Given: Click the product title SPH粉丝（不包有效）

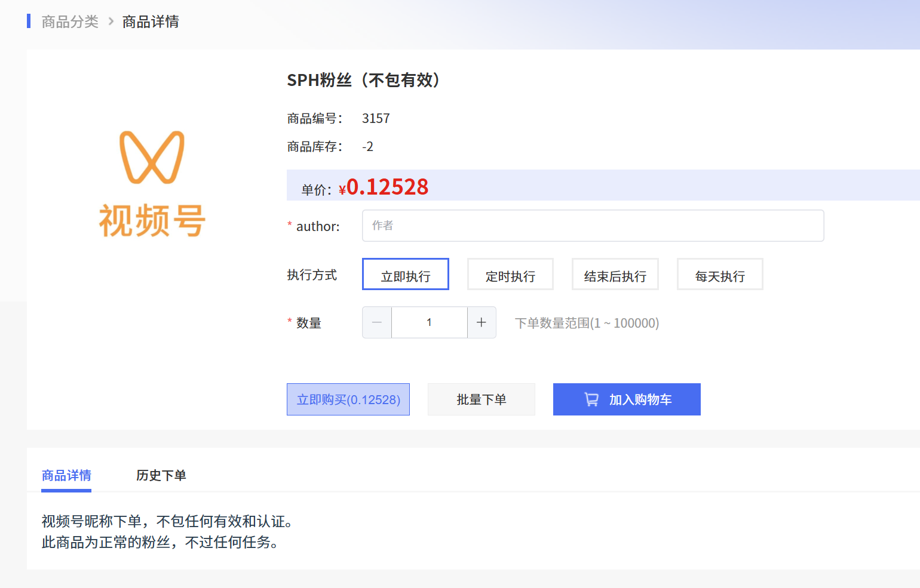Looking at the screenshot, I should [364, 80].
